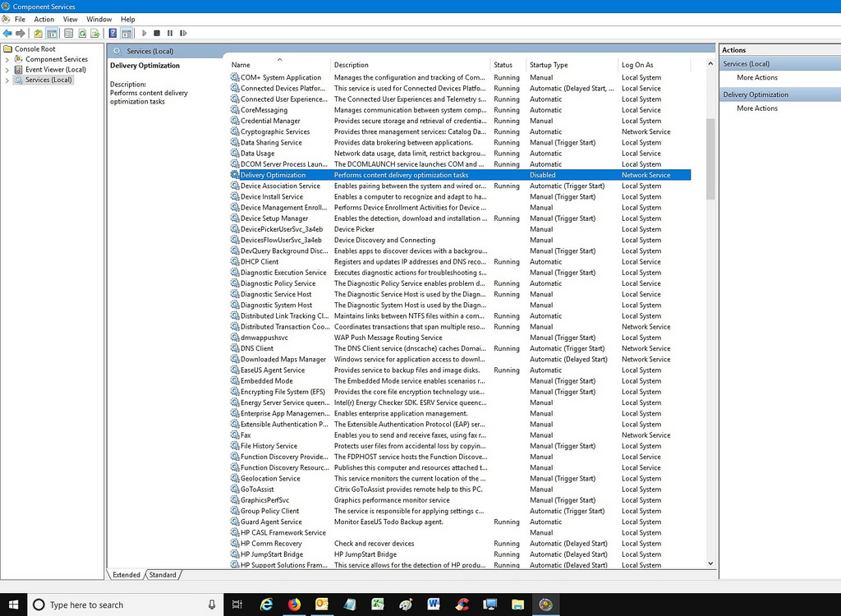Image resolution: width=841 pixels, height=616 pixels.
Task: Toggle Show/Hide Action Pane toolbar icon
Action: pyautogui.click(x=126, y=34)
